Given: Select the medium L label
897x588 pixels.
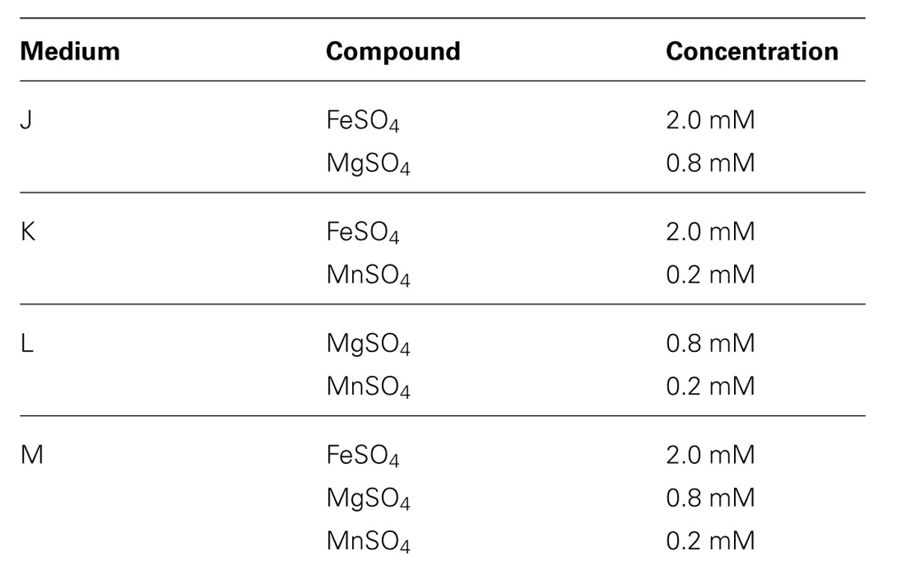Looking at the screenshot, I should coord(27,343).
